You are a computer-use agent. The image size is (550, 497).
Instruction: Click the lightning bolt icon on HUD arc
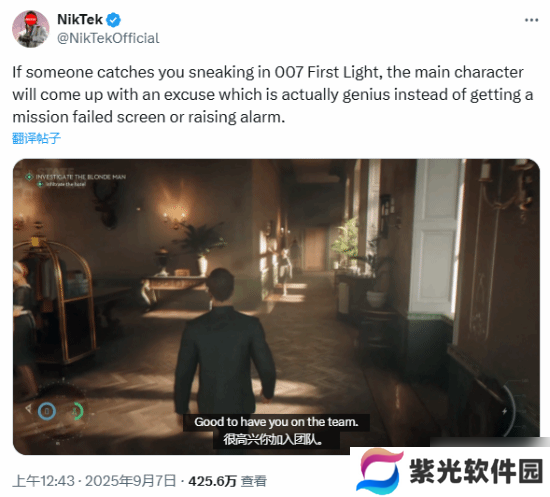[504, 411]
